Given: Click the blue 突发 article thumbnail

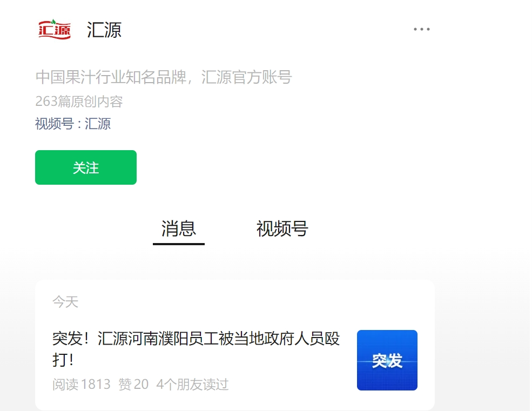Looking at the screenshot, I should click(387, 360).
